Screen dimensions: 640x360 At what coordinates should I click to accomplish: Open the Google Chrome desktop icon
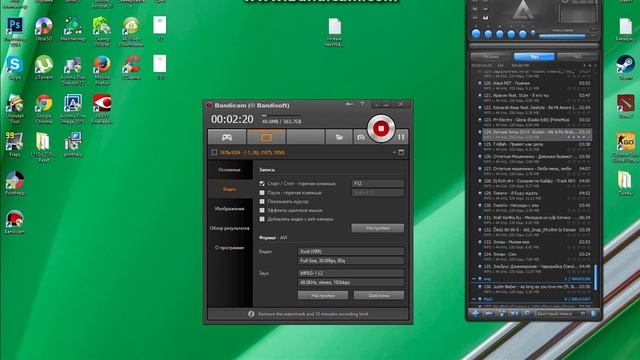pos(44,109)
